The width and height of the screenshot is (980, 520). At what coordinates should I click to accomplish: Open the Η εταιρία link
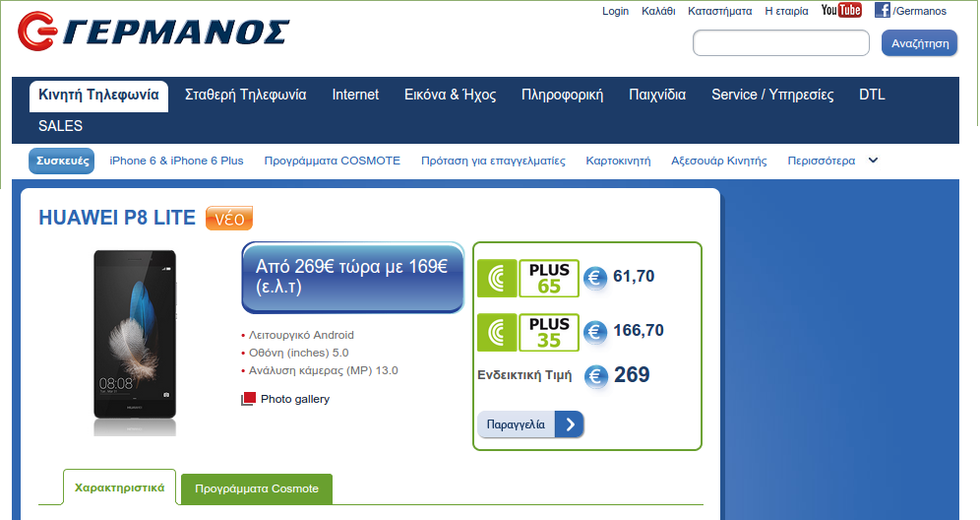786,11
